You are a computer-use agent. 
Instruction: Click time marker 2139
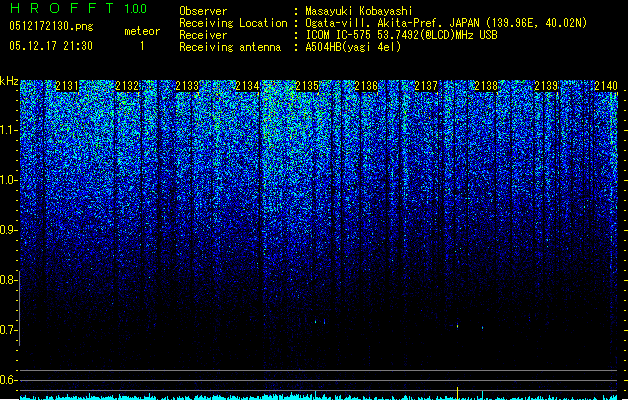click(546, 86)
